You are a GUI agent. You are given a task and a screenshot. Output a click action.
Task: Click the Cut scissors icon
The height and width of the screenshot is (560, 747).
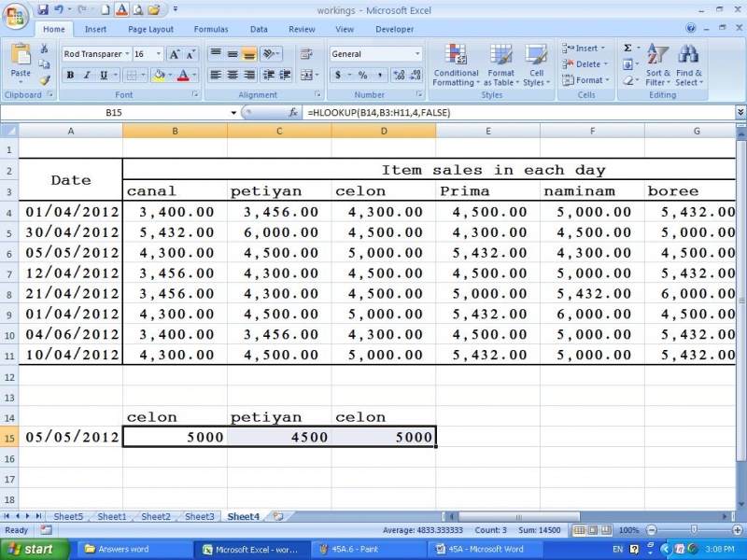pyautogui.click(x=45, y=49)
